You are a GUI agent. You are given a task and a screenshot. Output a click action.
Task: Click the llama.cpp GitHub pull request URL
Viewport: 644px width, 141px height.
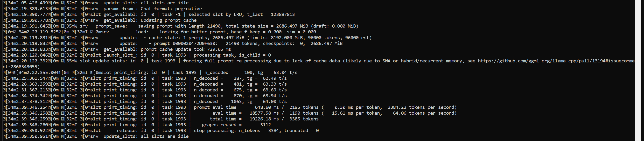coord(556,61)
